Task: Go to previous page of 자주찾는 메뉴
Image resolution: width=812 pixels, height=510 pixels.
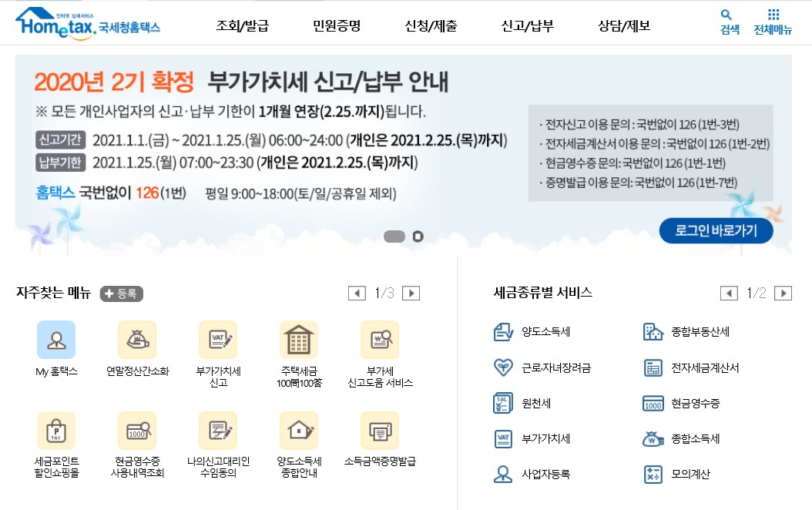Action: 357,293
